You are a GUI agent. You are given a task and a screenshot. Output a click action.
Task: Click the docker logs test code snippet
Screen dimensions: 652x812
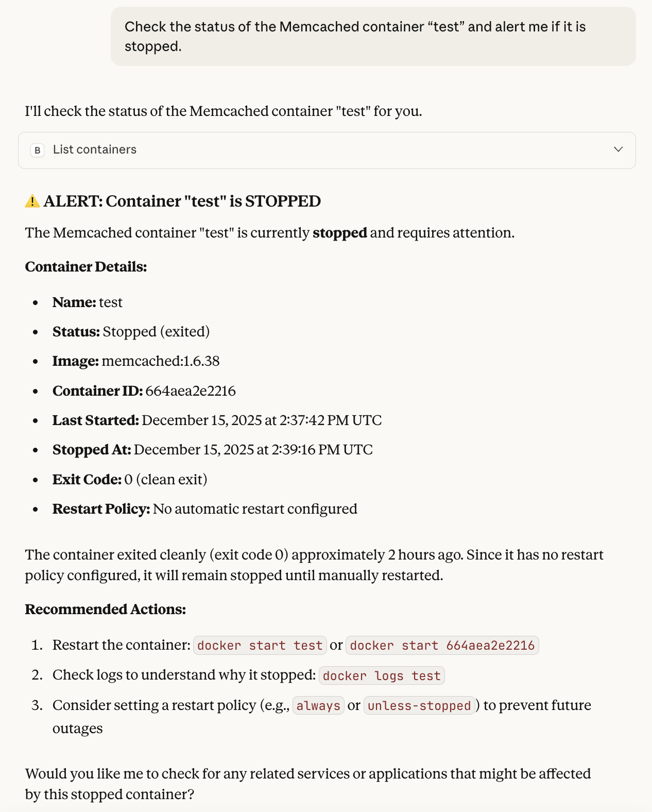[x=382, y=675]
